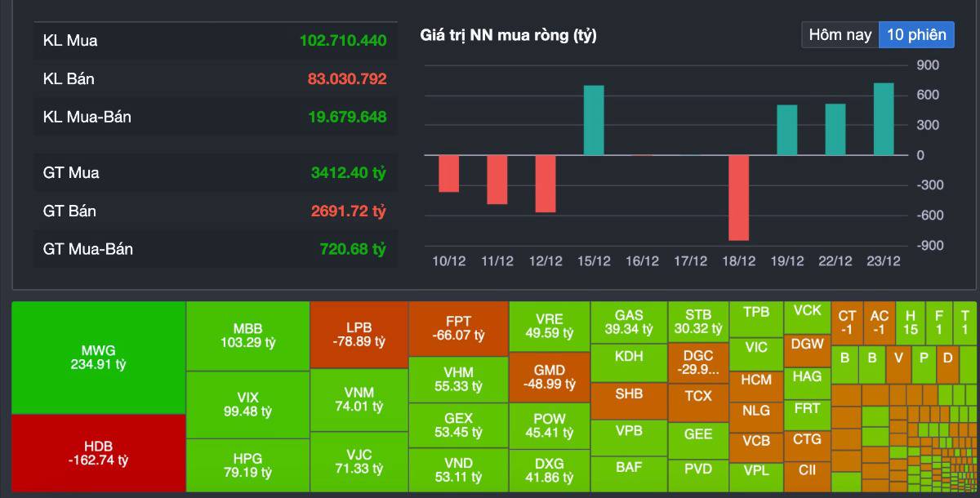Select the CTG treemap tile
The width and height of the screenshot is (980, 498).
[x=807, y=444]
